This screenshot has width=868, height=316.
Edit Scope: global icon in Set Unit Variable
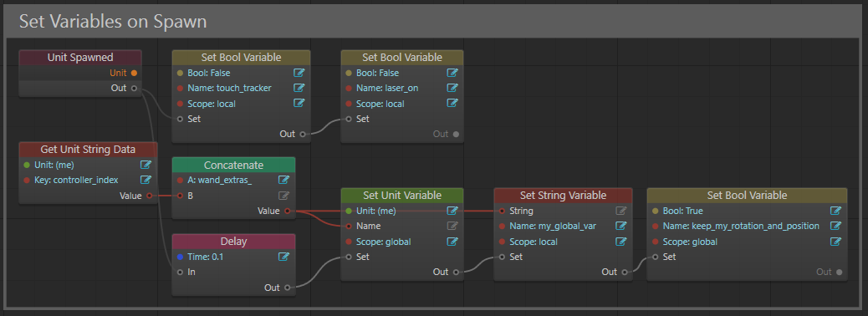click(452, 242)
